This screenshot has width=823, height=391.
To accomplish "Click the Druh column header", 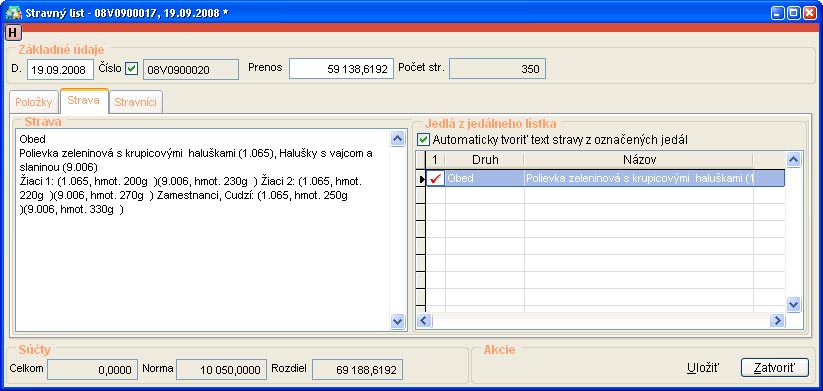I will [x=485, y=160].
